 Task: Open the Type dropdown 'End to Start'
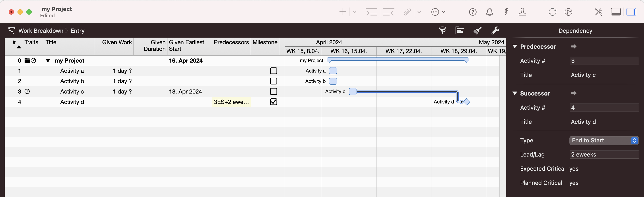tap(604, 140)
